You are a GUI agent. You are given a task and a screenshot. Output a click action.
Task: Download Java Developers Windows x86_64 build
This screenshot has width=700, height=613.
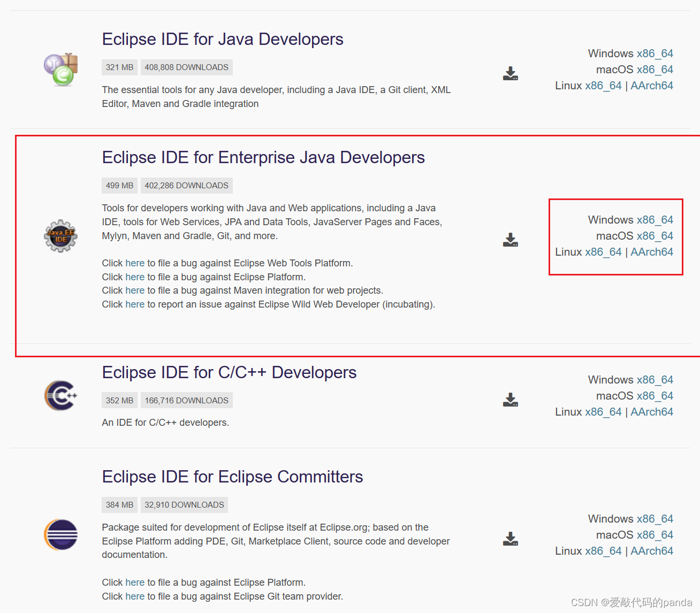655,53
